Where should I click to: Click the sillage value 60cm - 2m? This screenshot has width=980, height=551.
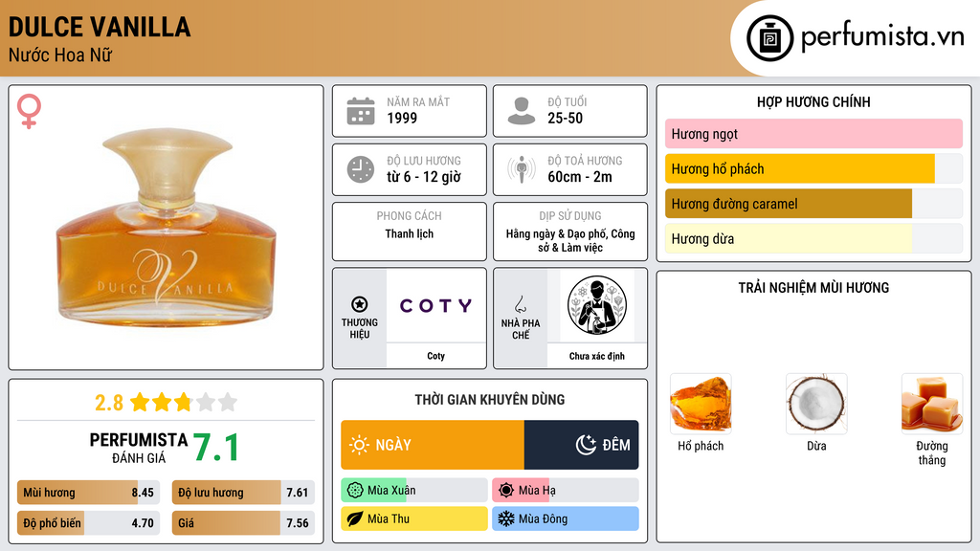click(580, 177)
